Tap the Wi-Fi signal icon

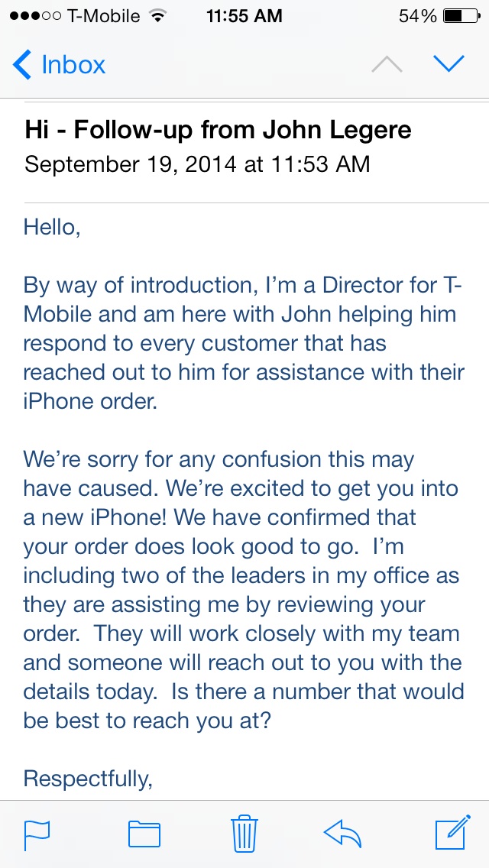coord(158,16)
